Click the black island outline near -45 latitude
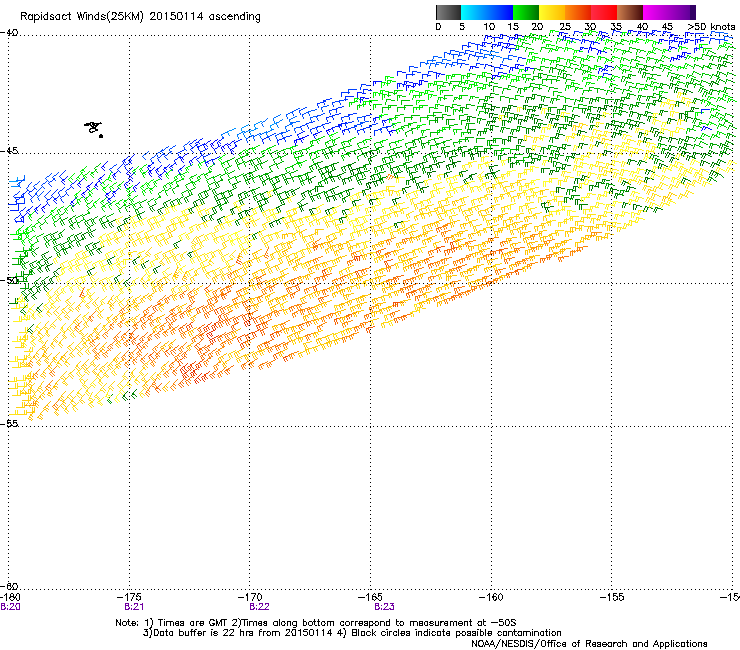Viewport: 740px width, 650px height. pos(94,129)
